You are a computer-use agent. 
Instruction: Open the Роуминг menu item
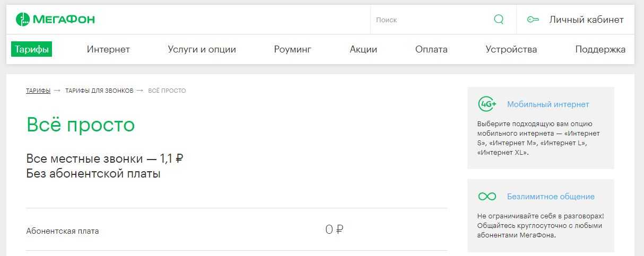click(292, 49)
